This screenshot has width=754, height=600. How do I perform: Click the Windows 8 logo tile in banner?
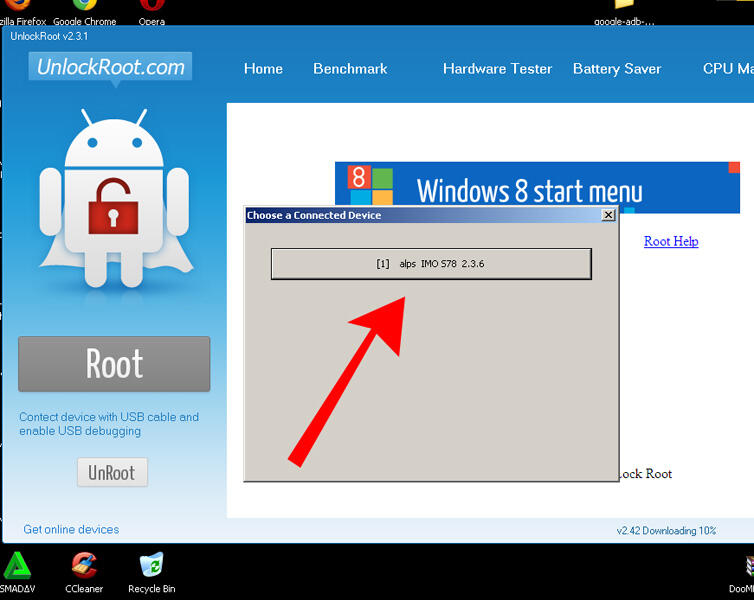(370, 185)
